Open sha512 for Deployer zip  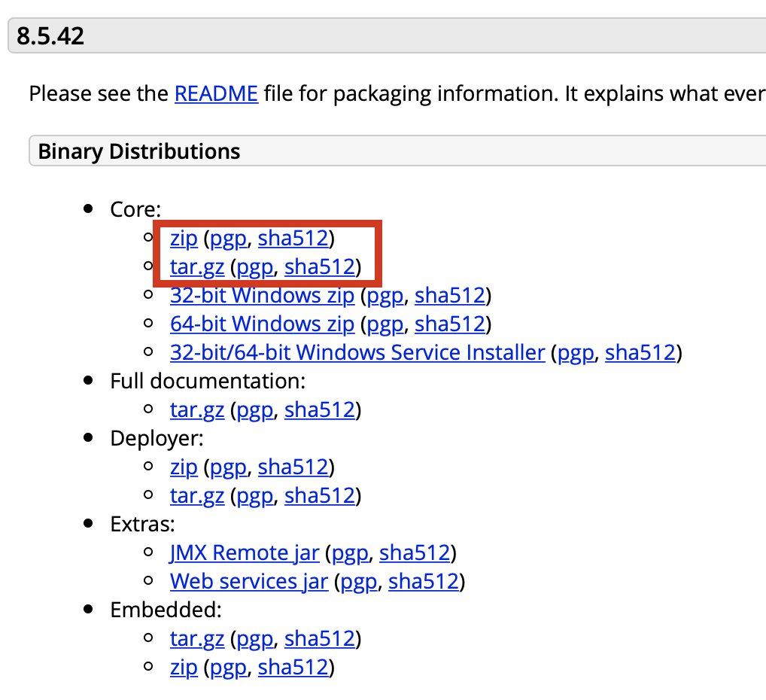[x=293, y=467]
